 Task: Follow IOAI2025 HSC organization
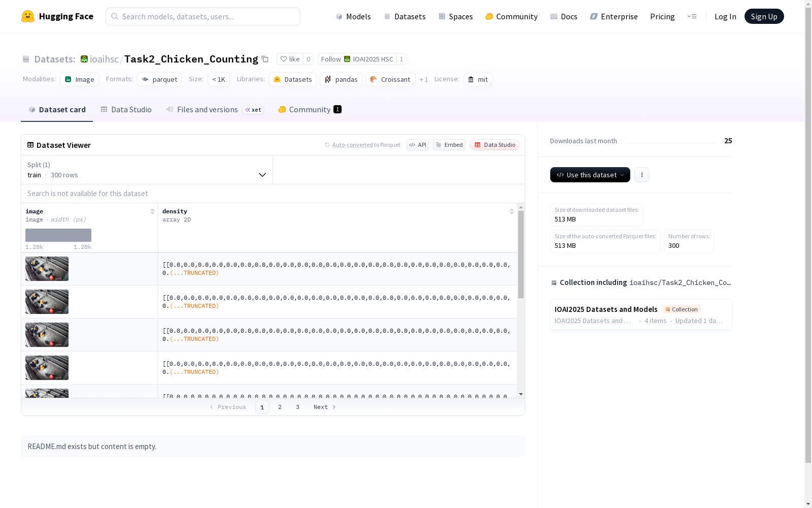[357, 59]
